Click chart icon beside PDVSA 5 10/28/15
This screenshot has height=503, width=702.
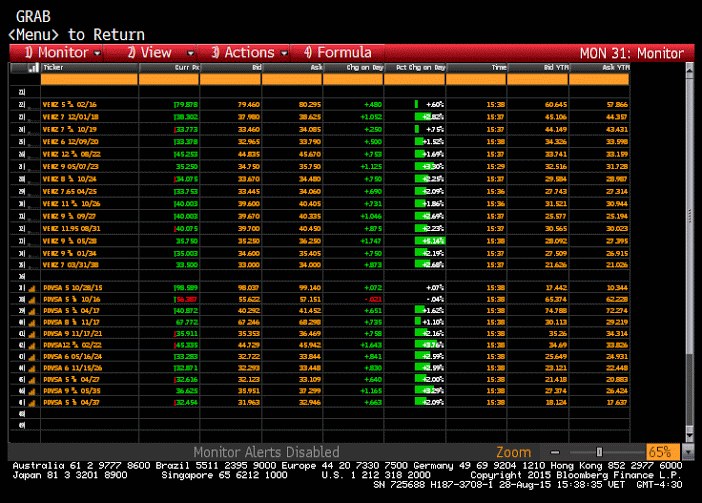click(x=32, y=288)
